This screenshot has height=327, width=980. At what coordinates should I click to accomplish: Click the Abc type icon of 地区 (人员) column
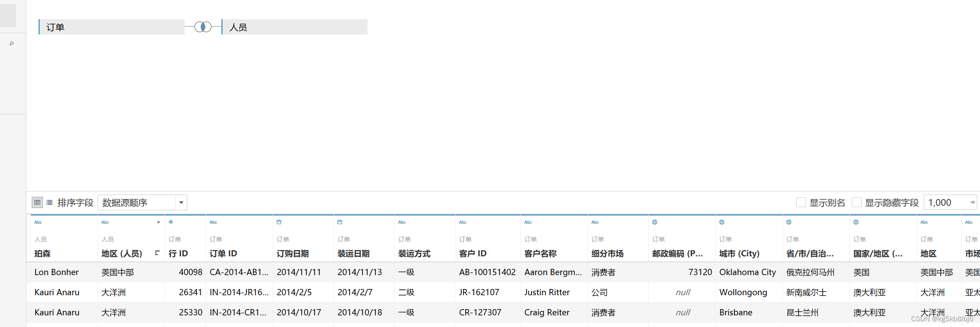[x=105, y=222]
